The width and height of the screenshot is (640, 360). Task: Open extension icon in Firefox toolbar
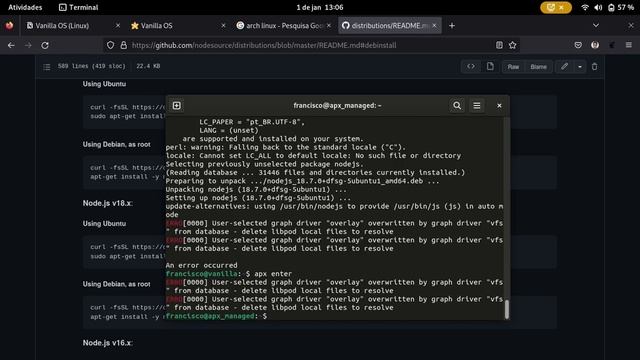click(x=612, y=45)
